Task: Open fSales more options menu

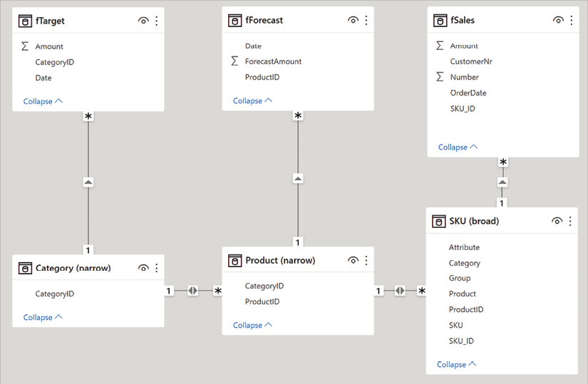Action: pos(572,20)
